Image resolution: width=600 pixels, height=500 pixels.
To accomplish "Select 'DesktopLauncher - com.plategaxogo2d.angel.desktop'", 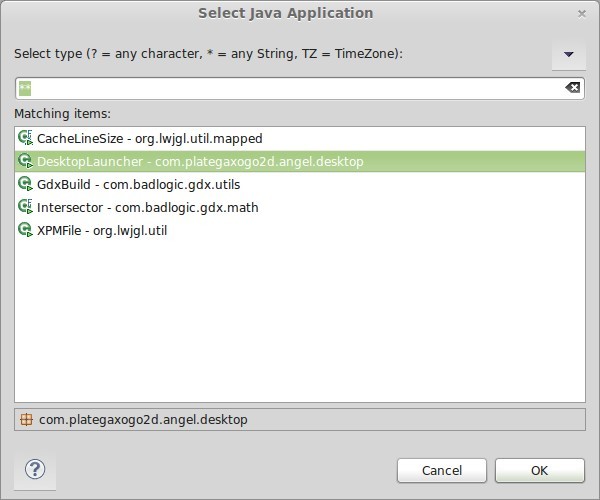I will pyautogui.click(x=300, y=161).
